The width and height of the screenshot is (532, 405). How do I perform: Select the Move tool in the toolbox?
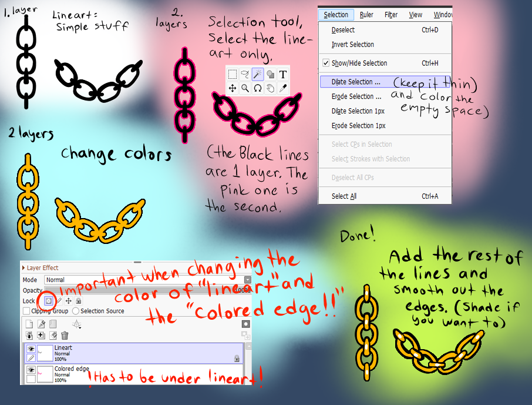click(x=233, y=88)
